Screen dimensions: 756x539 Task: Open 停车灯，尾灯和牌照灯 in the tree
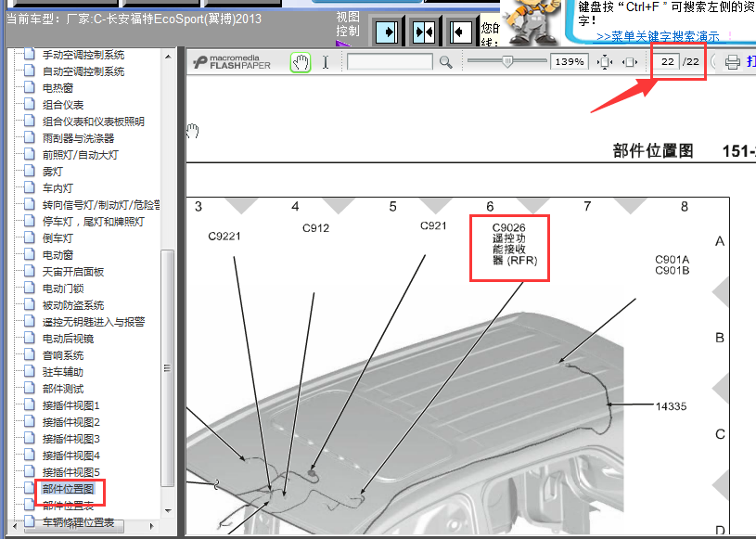pos(94,222)
